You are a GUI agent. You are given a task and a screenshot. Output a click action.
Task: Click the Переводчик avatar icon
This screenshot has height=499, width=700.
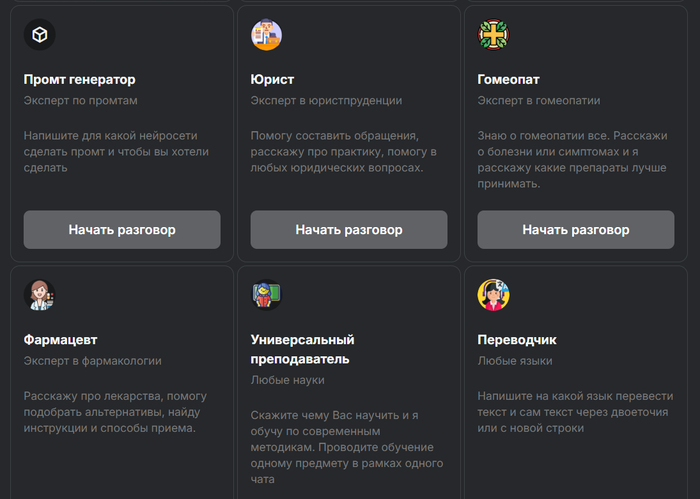(x=493, y=294)
